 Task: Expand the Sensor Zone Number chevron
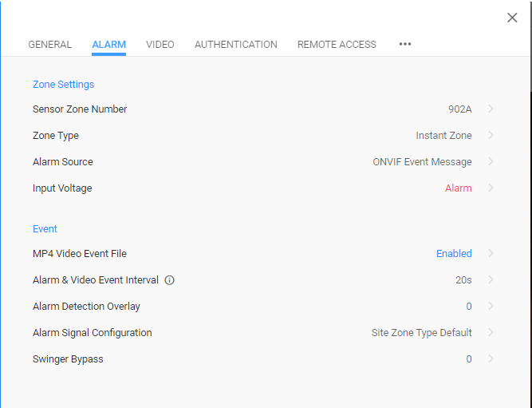tap(491, 109)
